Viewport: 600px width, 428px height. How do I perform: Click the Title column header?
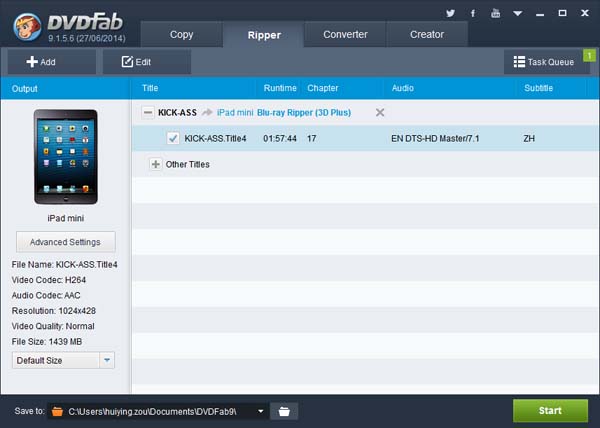150,88
